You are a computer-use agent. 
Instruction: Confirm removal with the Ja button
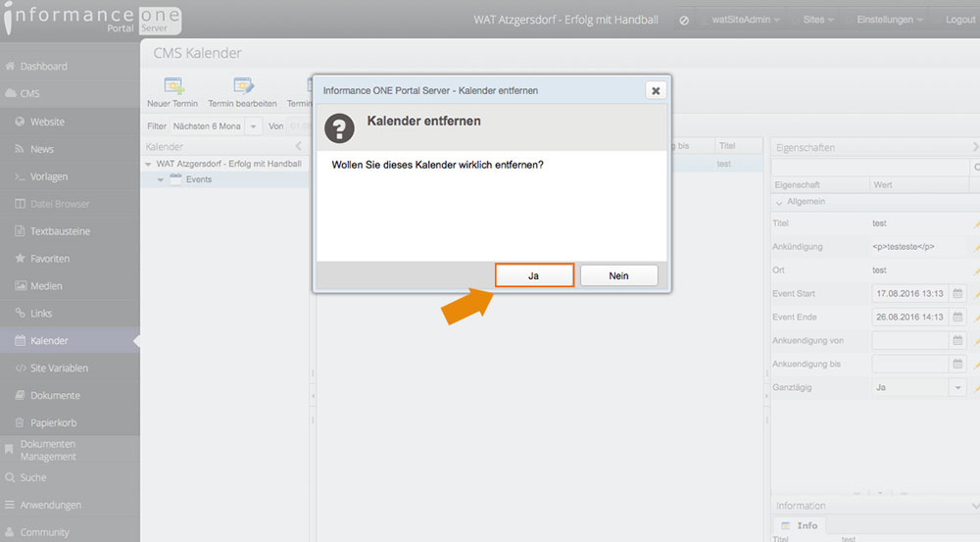(534, 275)
